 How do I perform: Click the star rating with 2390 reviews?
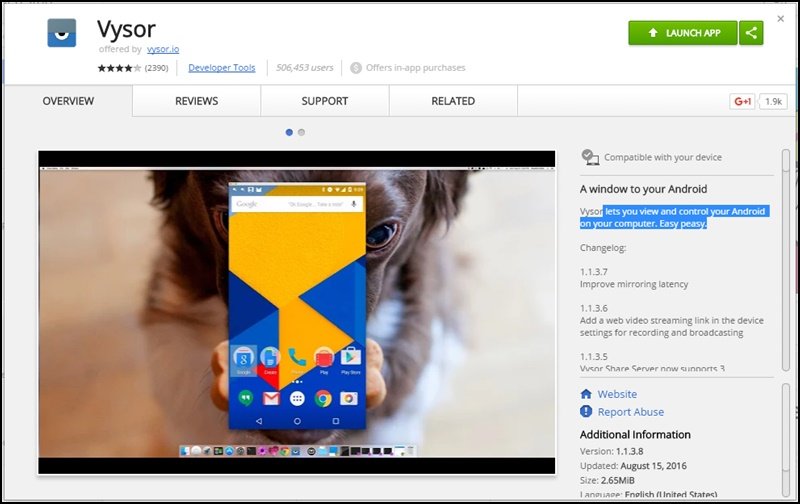coord(133,67)
